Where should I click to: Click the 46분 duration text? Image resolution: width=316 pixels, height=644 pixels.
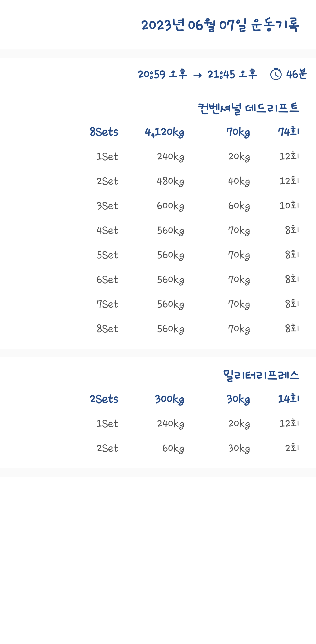click(296, 74)
